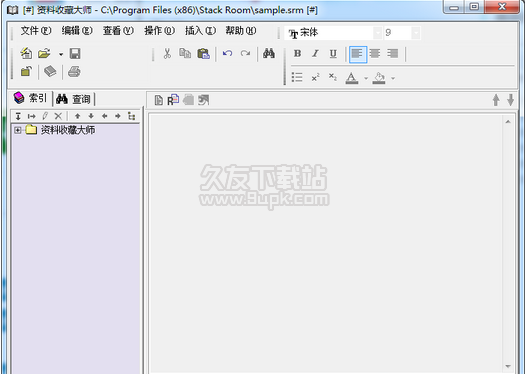Image resolution: width=525 pixels, height=374 pixels.
Task: Click the Redo arrow icon
Action: tap(245, 54)
